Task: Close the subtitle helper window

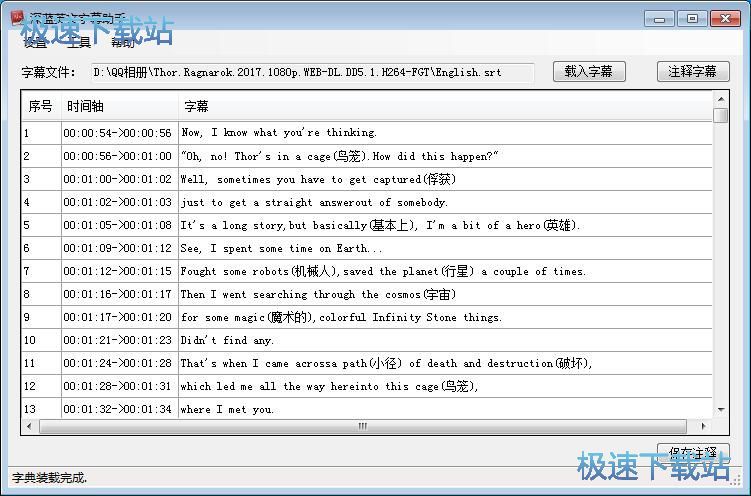Action: (x=725, y=19)
